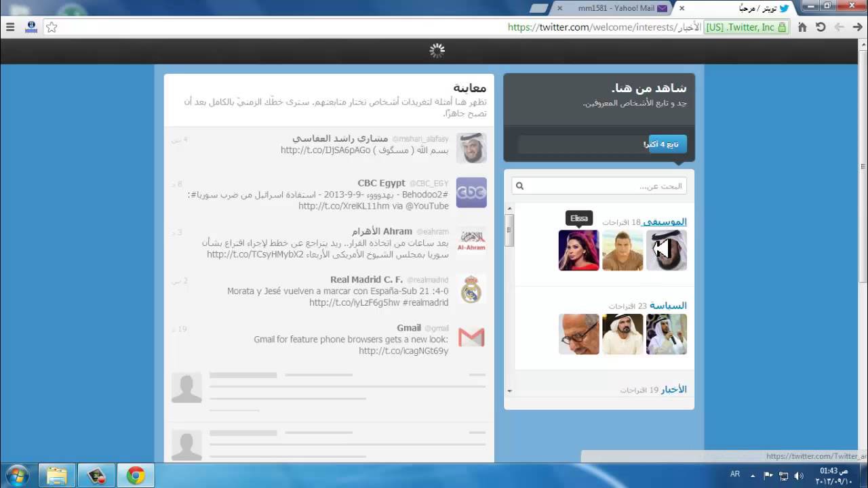Click the categories list scroll up arrow
The height and width of the screenshot is (488, 868).
(x=509, y=207)
